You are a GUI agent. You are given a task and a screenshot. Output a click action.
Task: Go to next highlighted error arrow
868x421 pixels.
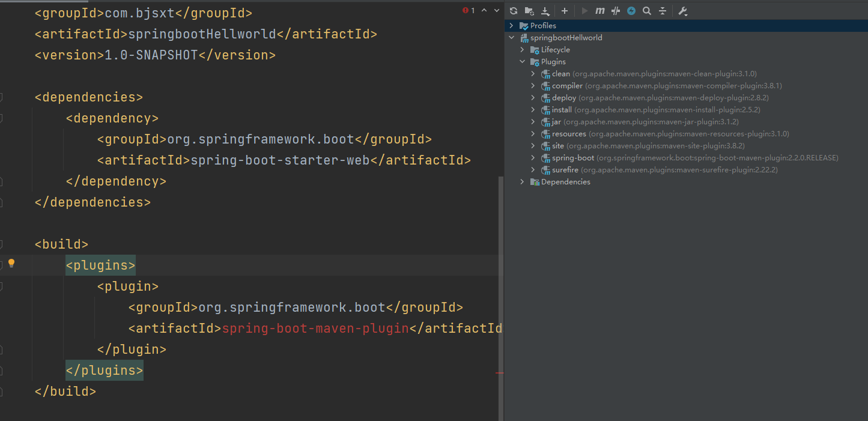(497, 10)
